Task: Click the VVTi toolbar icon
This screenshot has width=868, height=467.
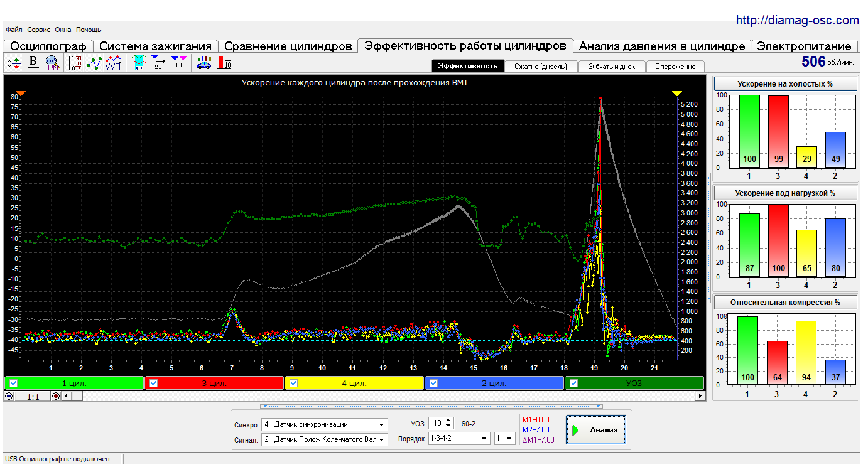Action: (x=114, y=63)
